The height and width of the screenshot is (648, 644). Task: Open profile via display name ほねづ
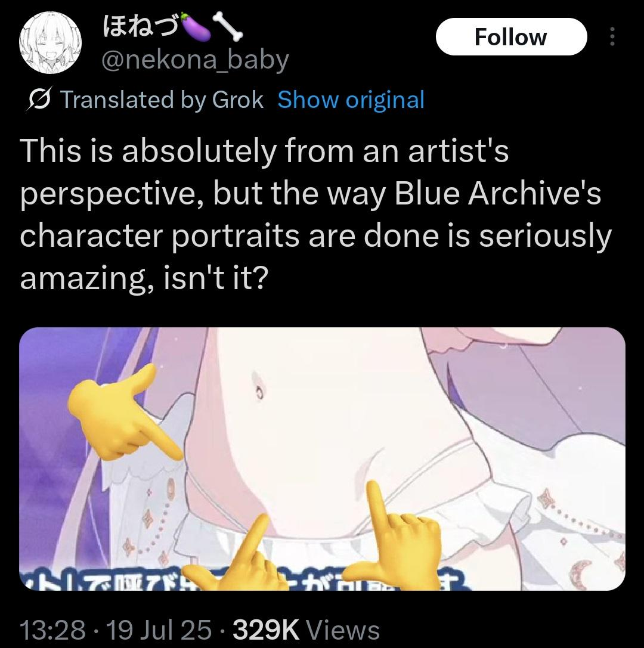(x=140, y=27)
